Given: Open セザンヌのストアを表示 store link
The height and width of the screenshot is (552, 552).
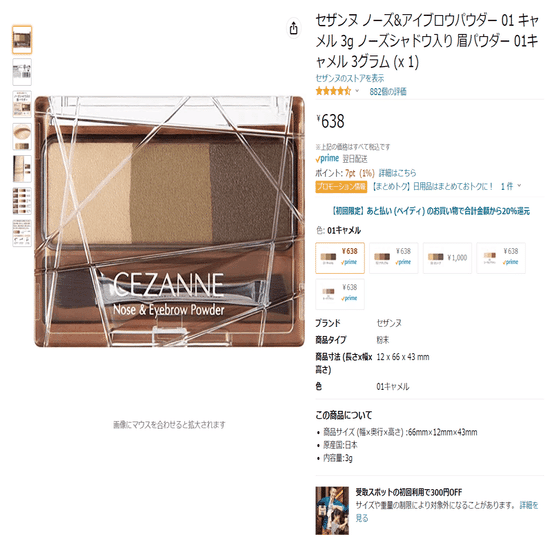Looking at the screenshot, I should coord(350,78).
